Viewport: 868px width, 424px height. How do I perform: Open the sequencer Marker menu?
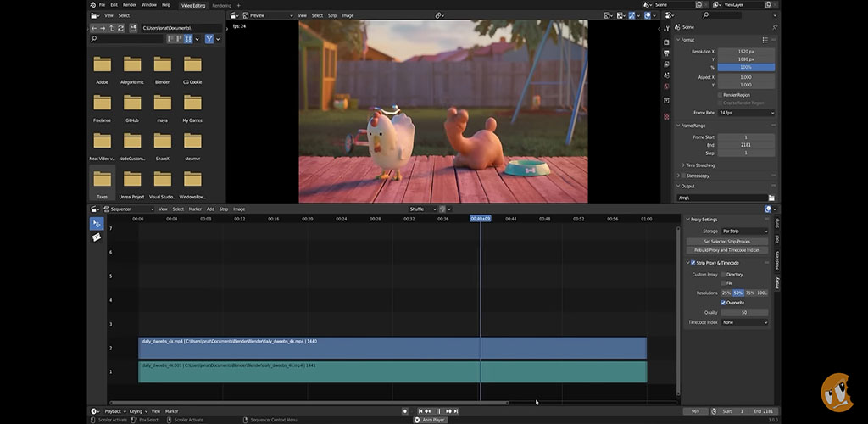coord(195,209)
